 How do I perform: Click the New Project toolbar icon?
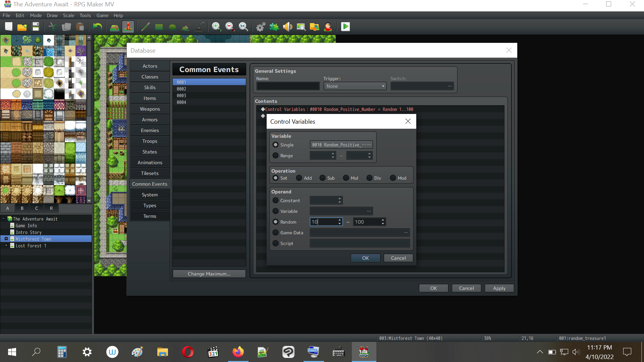(x=9, y=27)
